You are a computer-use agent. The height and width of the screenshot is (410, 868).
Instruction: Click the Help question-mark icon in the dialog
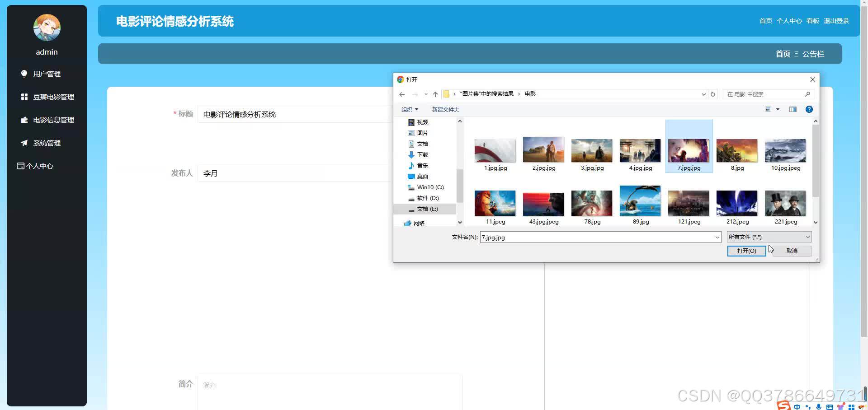[809, 109]
